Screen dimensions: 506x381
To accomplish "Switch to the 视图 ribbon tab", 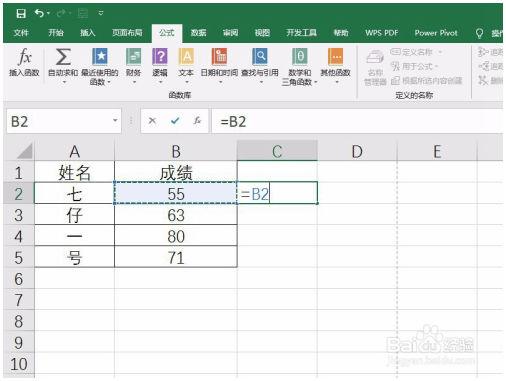I will [x=262, y=33].
